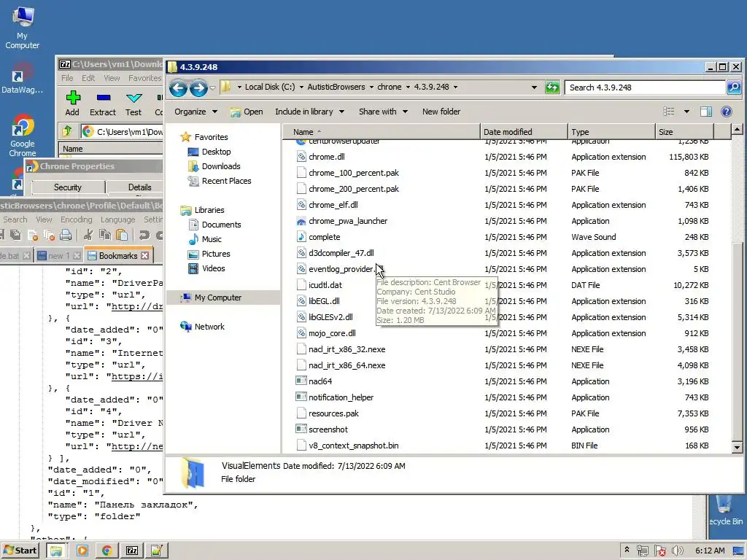Select the Bookmarks tab in Notepad++
This screenshot has width=747, height=560.
pos(118,256)
